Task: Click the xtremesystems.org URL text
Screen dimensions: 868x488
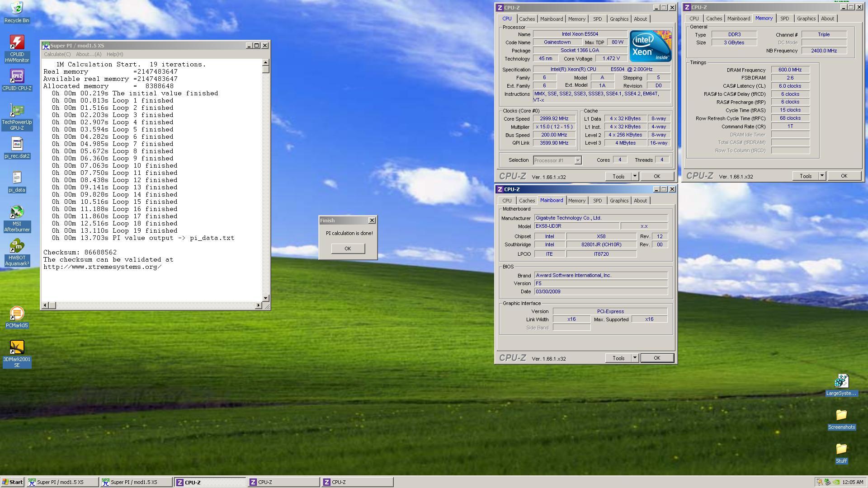Action: 103,267
